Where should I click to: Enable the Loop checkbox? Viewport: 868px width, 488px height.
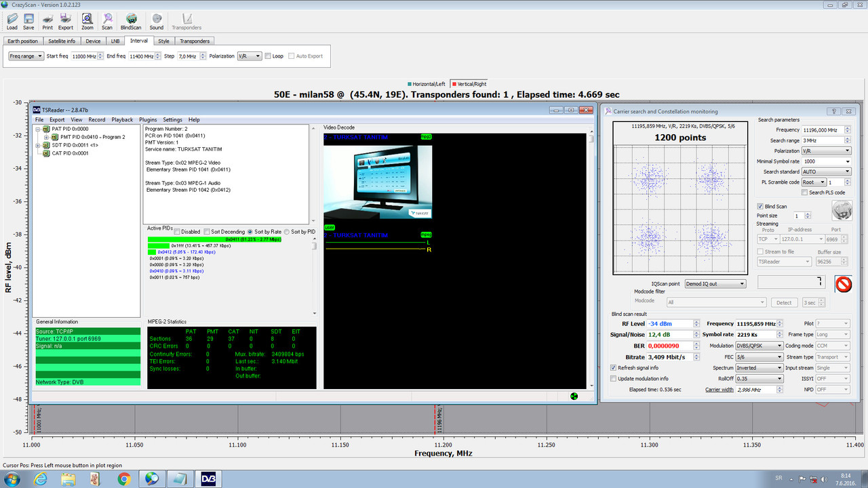coord(269,56)
